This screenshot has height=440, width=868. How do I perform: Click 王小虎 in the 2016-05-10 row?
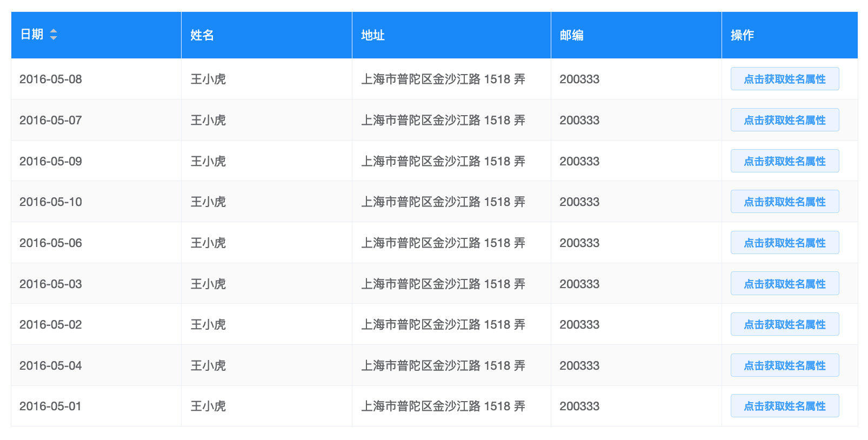coord(208,202)
